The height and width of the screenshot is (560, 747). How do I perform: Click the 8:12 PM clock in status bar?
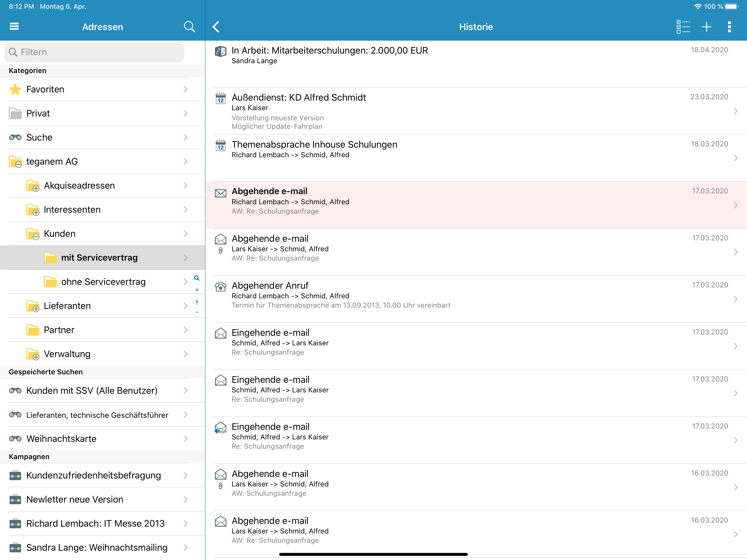[x=21, y=6]
